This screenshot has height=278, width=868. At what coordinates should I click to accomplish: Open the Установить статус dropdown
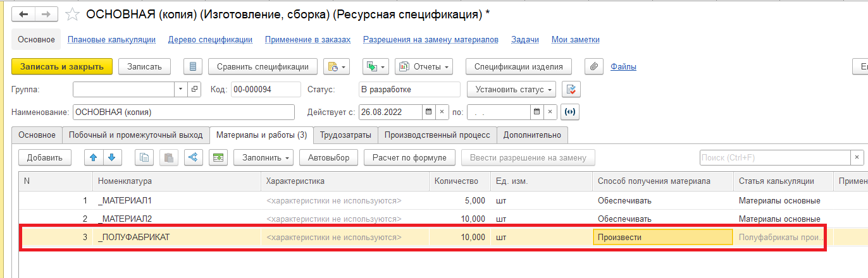pyautogui.click(x=511, y=89)
